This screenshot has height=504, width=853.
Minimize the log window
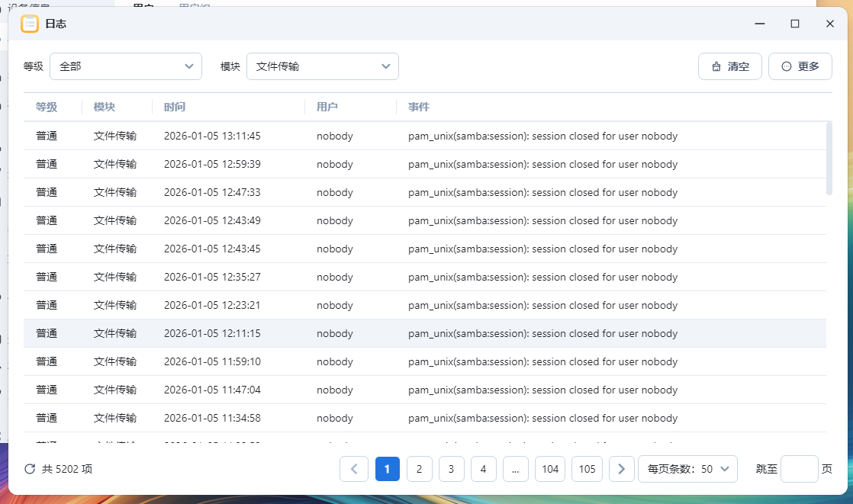pyautogui.click(x=760, y=24)
